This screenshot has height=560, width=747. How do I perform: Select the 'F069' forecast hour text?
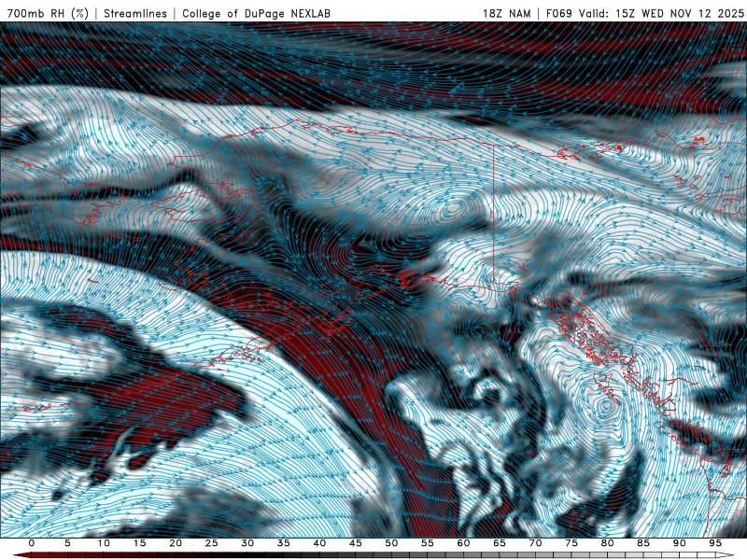click(x=558, y=13)
